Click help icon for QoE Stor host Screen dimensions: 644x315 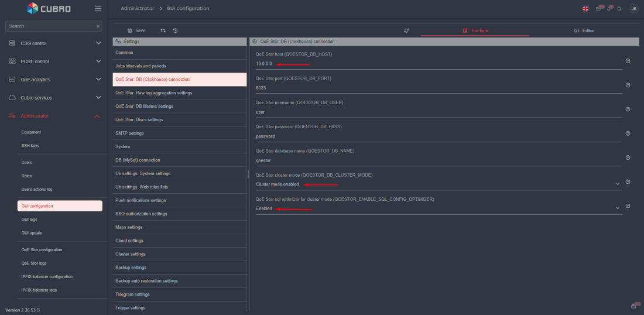point(628,61)
